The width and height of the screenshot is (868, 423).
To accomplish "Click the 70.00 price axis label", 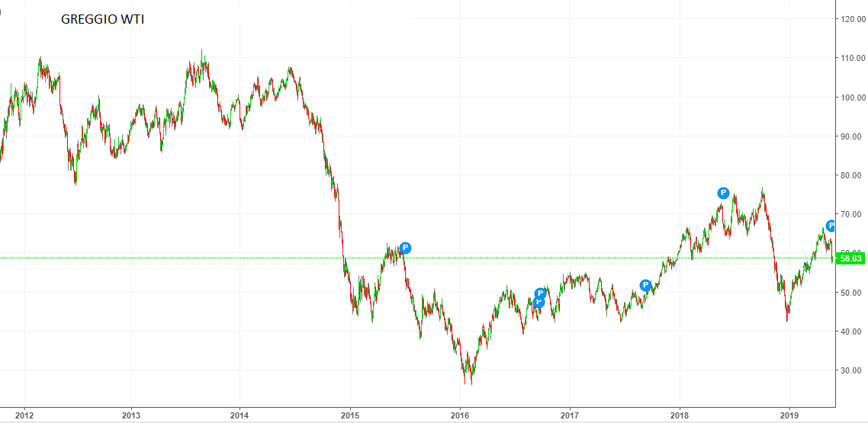I will pyautogui.click(x=852, y=214).
